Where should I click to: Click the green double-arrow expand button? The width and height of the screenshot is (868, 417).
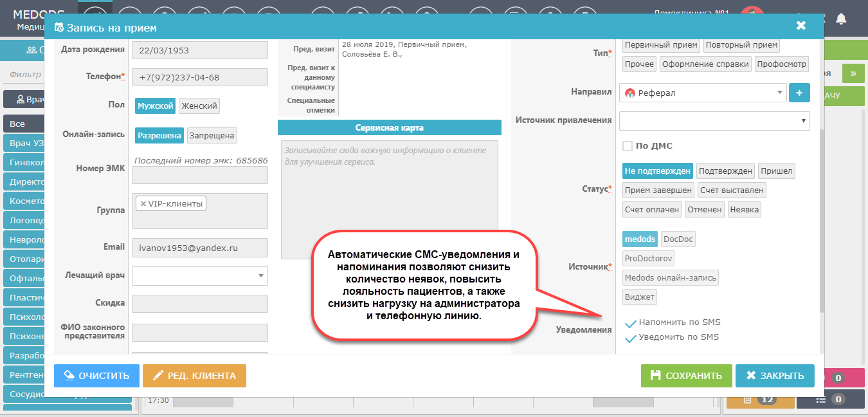tap(853, 73)
